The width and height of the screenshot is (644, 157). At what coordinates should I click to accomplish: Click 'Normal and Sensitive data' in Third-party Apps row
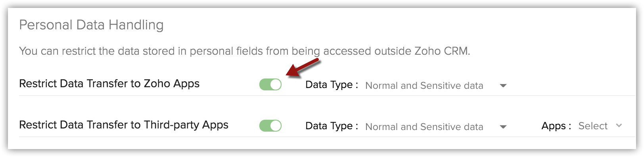424,127
